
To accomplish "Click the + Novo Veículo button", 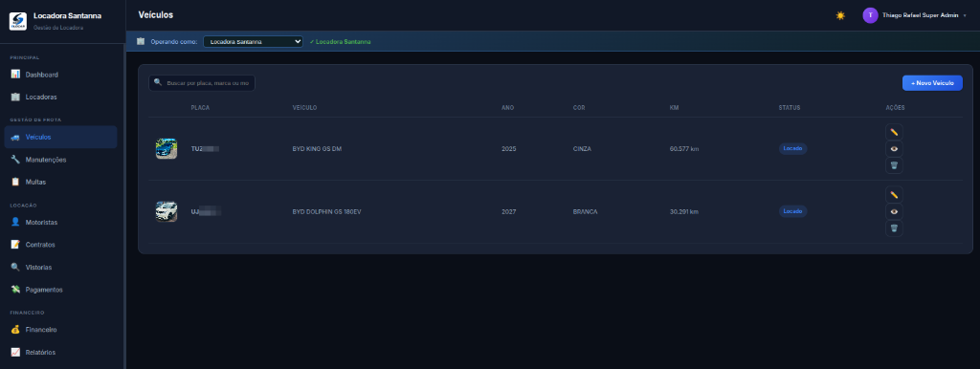I will point(932,82).
